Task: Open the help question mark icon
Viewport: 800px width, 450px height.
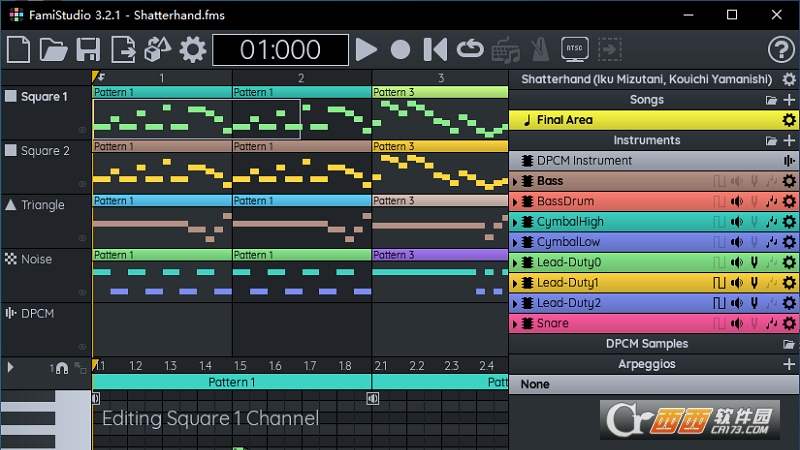Action: (780, 49)
